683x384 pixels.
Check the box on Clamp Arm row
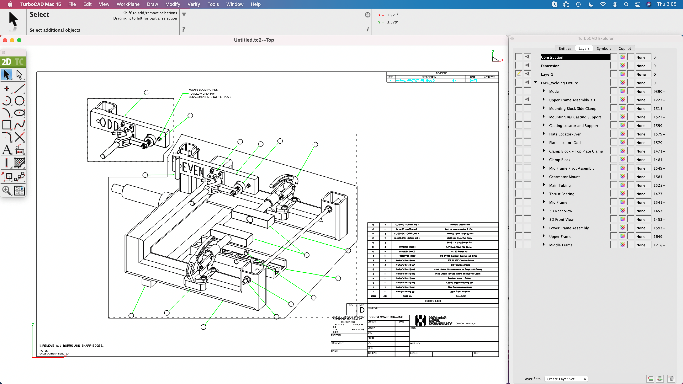[518, 159]
